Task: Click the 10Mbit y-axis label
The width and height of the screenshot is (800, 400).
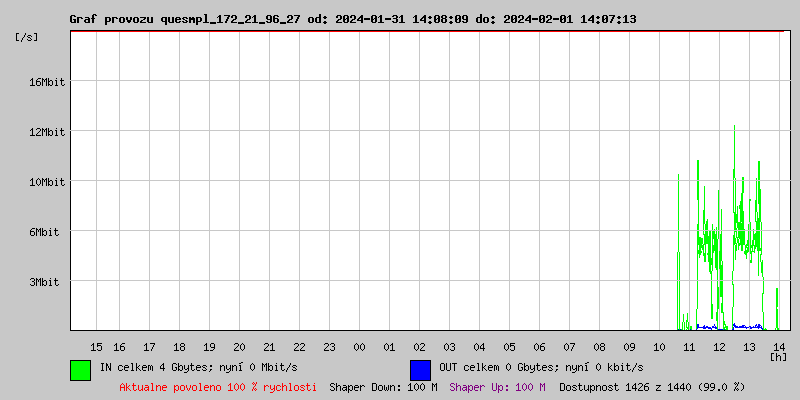Action: (x=46, y=182)
